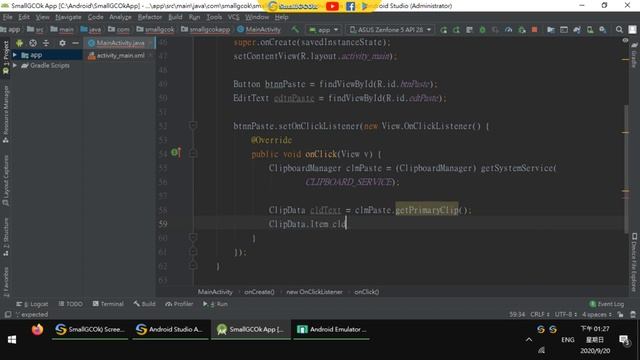The height and width of the screenshot is (360, 640).
Task: Click the Profile app gauge icon
Action: (x=508, y=30)
